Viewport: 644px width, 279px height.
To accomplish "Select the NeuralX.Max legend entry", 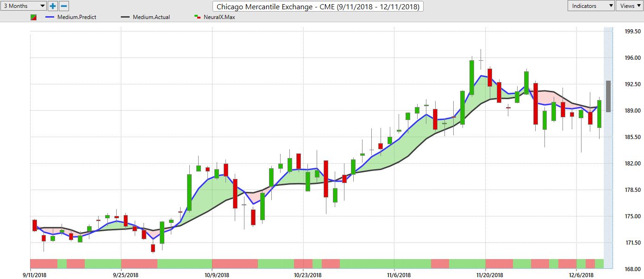I will 215,17.
